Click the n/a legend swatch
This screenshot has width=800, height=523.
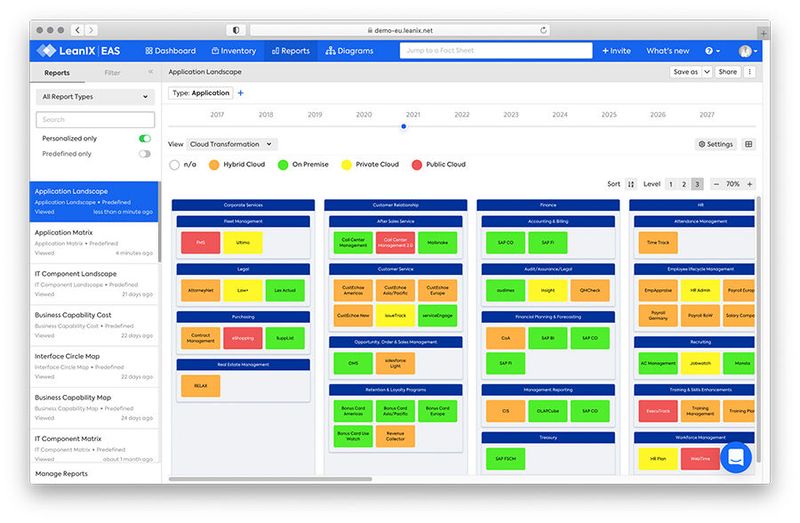(174, 165)
